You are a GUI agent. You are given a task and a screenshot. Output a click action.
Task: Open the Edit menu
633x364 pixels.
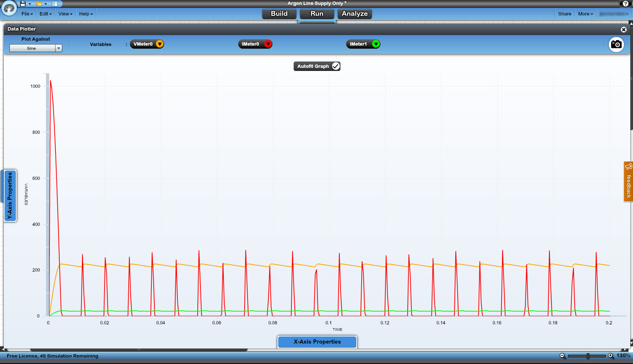pyautogui.click(x=46, y=14)
